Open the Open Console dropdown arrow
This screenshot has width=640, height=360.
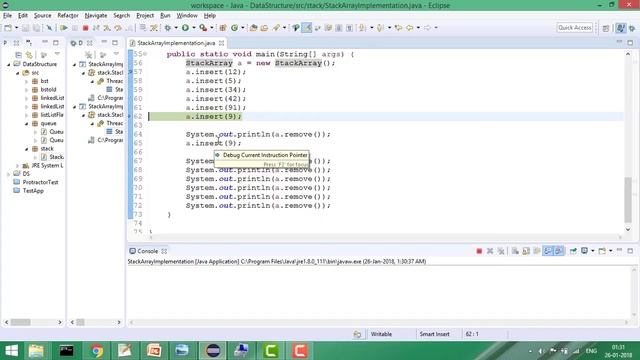(x=611, y=251)
